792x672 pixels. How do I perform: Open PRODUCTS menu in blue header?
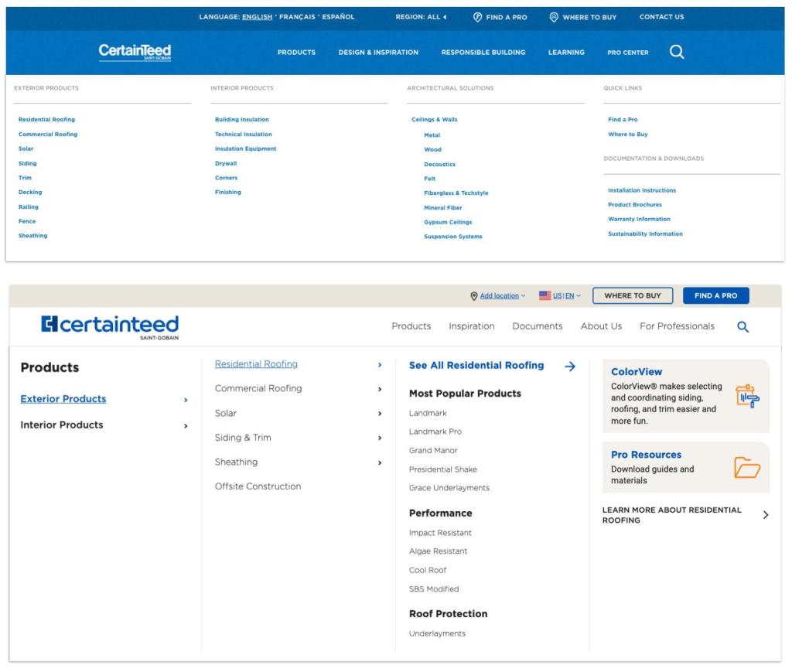[296, 52]
